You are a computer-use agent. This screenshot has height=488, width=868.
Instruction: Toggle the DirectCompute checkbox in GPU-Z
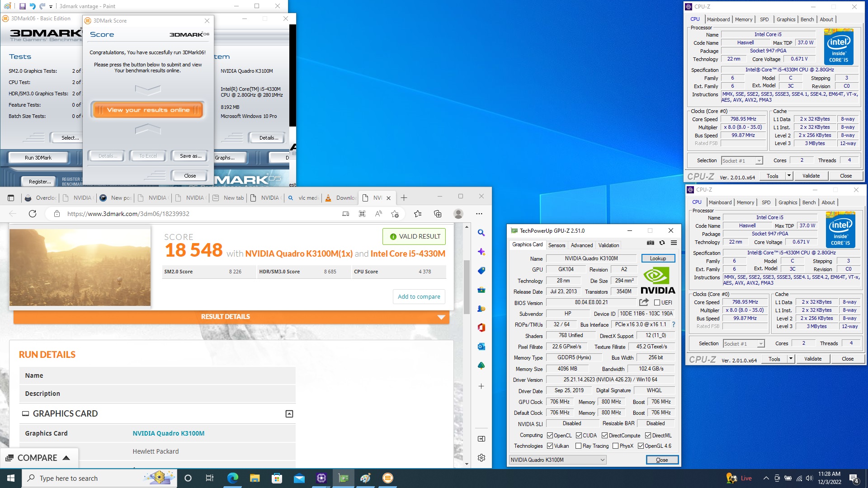tap(604, 436)
